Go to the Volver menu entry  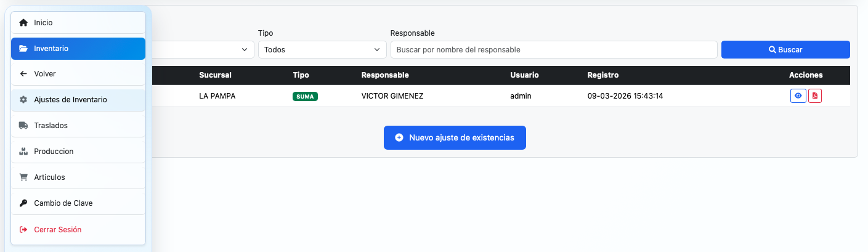(x=78, y=74)
